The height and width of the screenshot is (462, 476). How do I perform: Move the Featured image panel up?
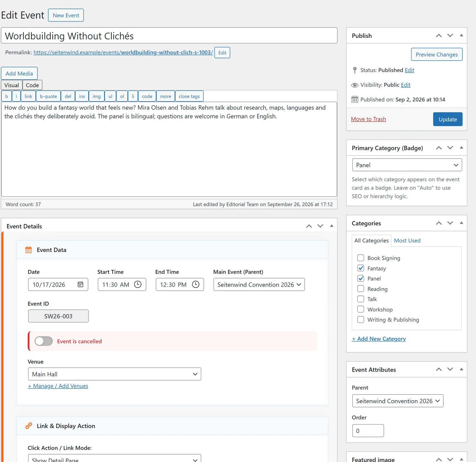coord(439,459)
